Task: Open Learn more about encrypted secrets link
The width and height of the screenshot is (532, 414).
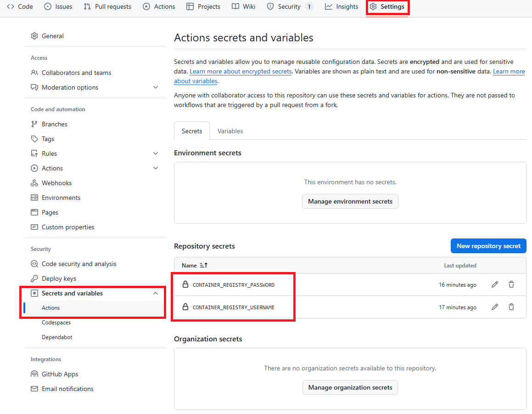Action: pyautogui.click(x=241, y=71)
